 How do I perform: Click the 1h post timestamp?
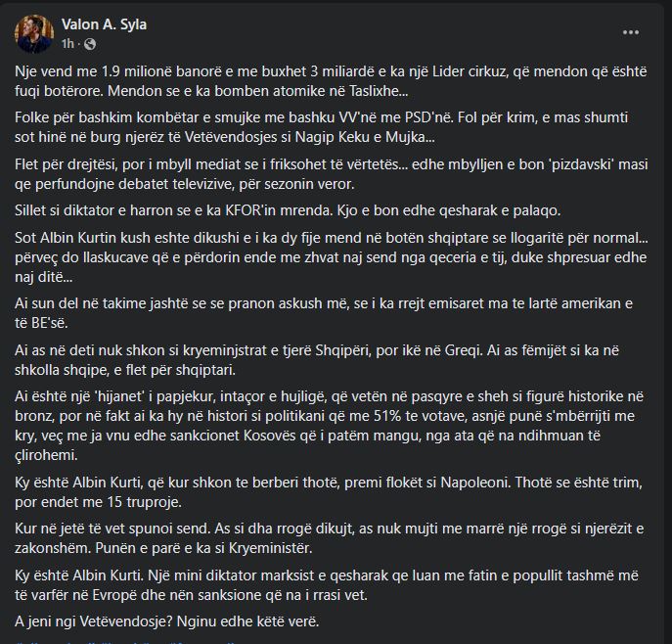(67, 44)
